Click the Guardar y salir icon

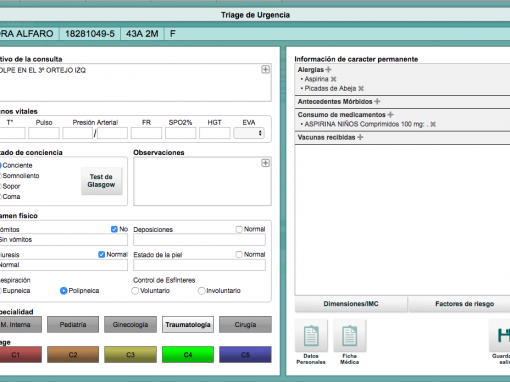(x=500, y=336)
